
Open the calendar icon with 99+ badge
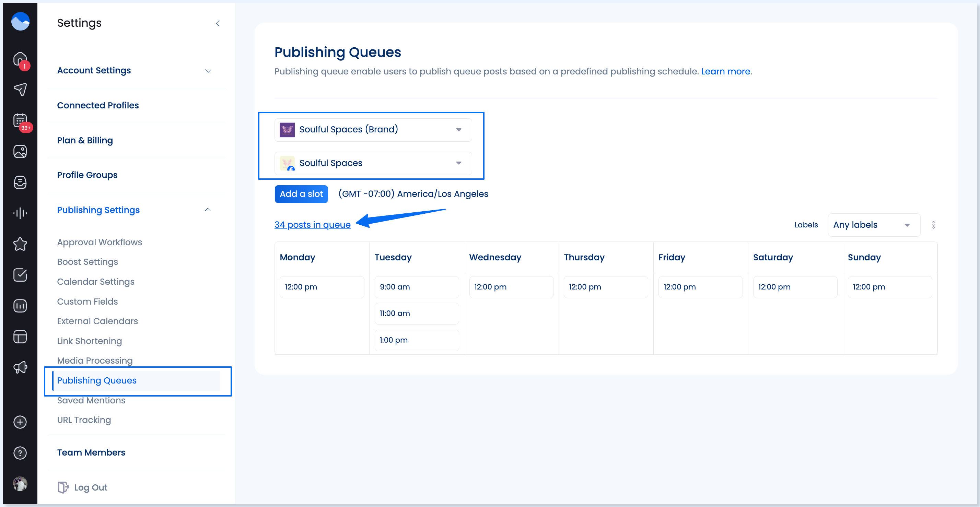coord(20,120)
